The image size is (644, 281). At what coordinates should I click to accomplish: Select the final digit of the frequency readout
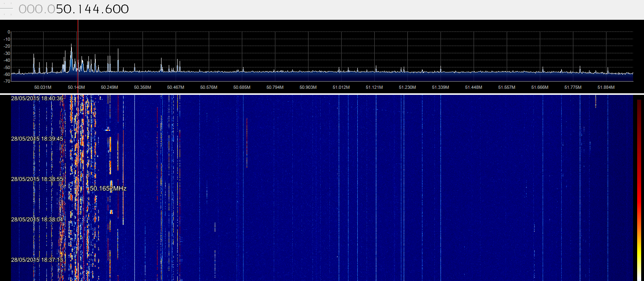pyautogui.click(x=125, y=9)
